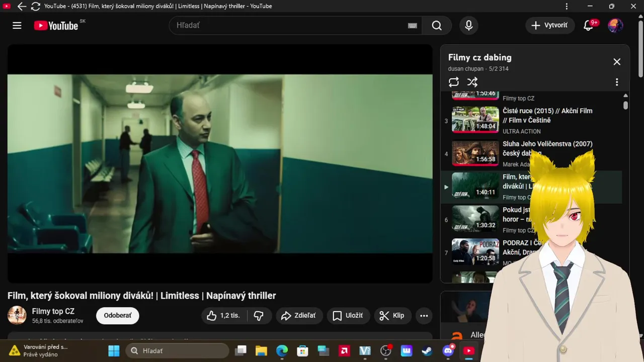
Task: Click the magnifier search button
Action: tap(437, 25)
